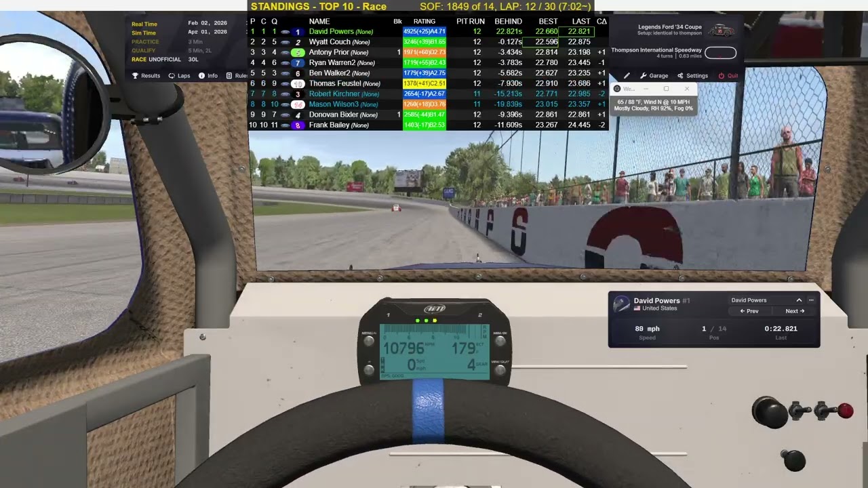
Task: Switch to the next driver
Action: pyautogui.click(x=795, y=311)
